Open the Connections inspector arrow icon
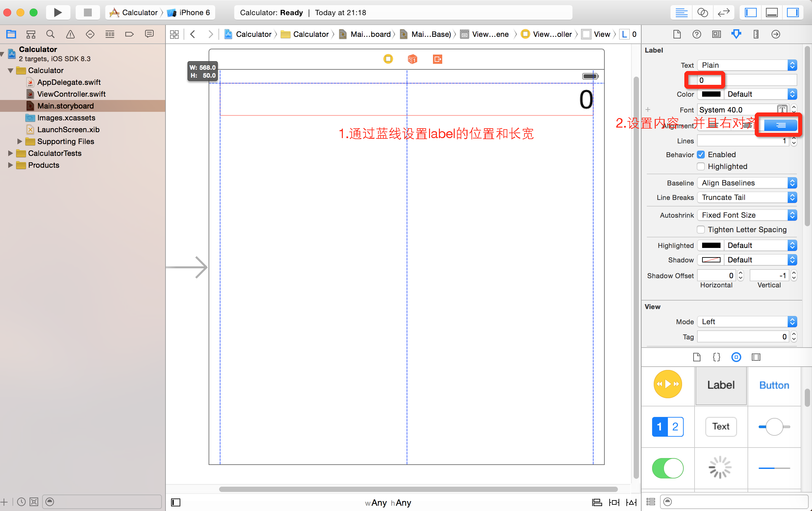 click(775, 34)
